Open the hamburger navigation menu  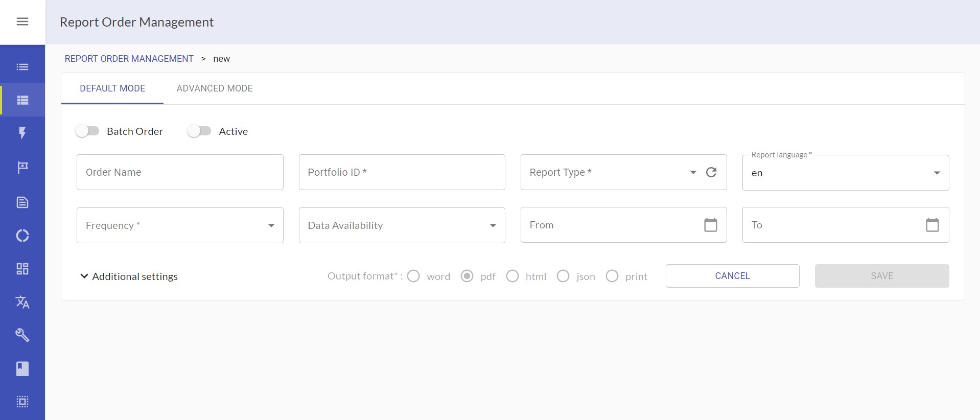tap(22, 21)
